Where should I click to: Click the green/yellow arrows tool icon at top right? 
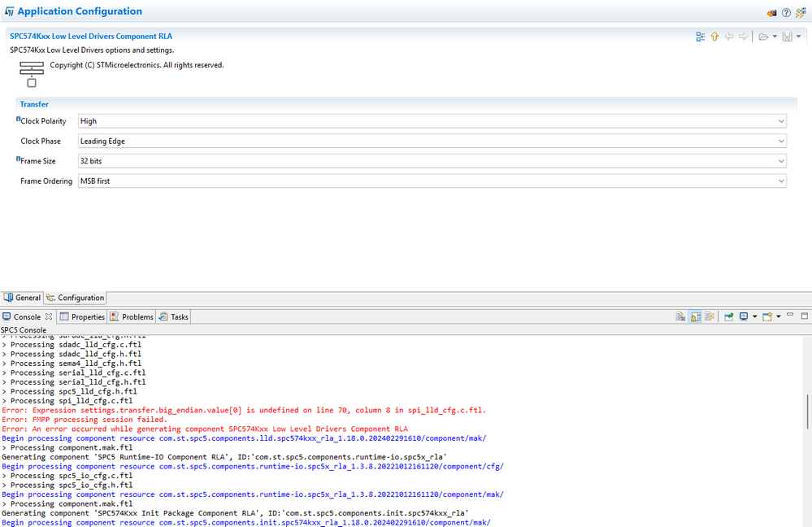coord(801,12)
